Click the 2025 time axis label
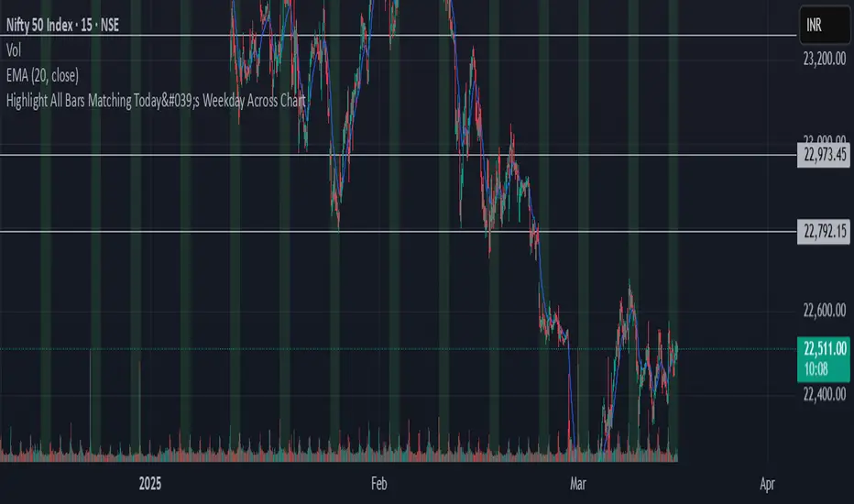This screenshot has width=854, height=504. pyautogui.click(x=149, y=484)
